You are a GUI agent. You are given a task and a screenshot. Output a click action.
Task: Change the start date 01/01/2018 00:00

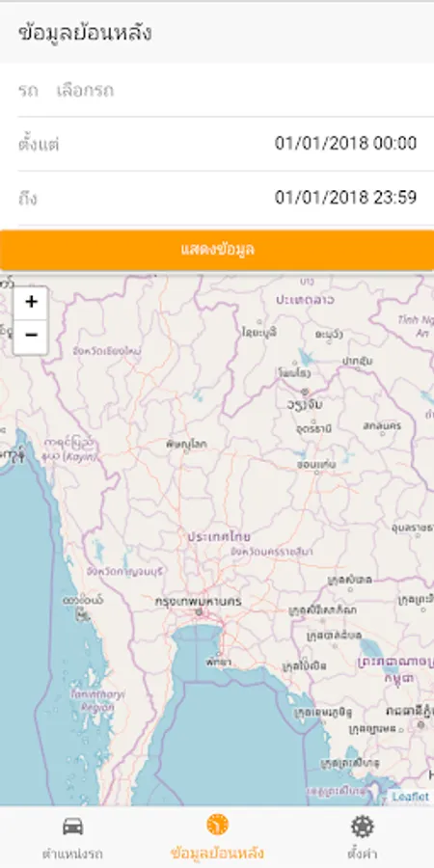click(x=346, y=144)
